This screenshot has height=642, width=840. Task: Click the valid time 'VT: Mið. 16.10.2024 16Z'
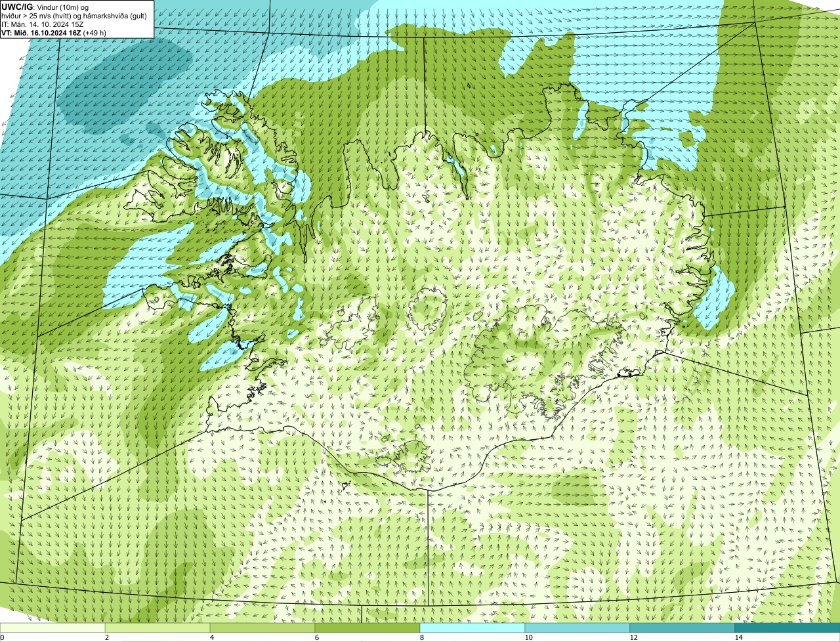41,32
